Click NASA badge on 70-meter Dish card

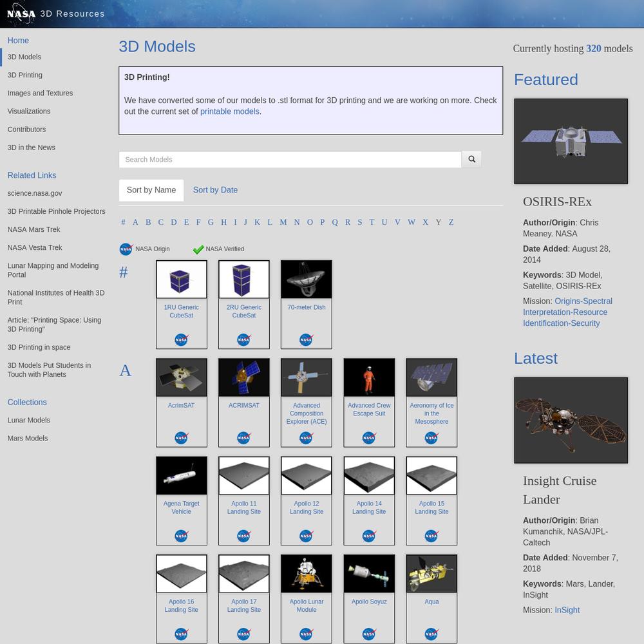pyautogui.click(x=307, y=339)
